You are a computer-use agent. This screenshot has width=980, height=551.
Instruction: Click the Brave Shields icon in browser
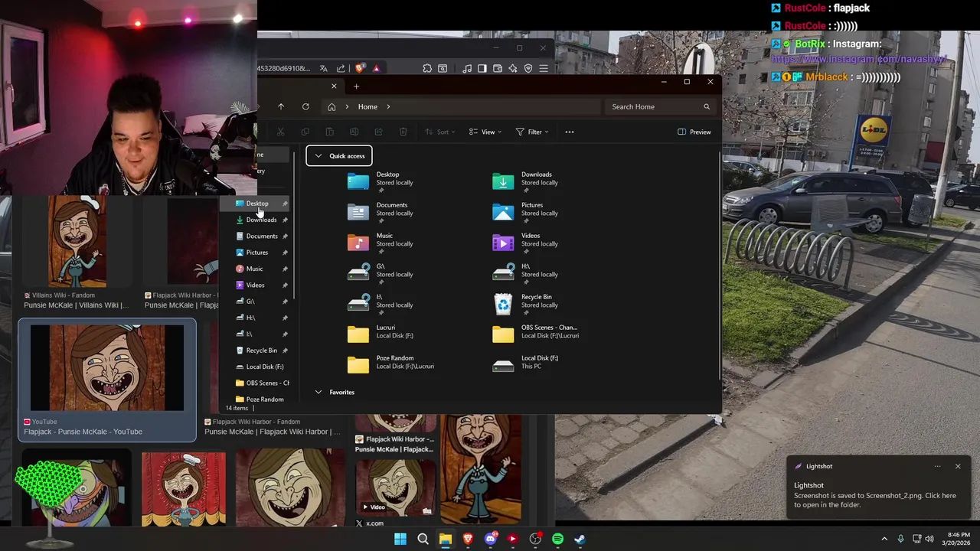click(x=360, y=69)
